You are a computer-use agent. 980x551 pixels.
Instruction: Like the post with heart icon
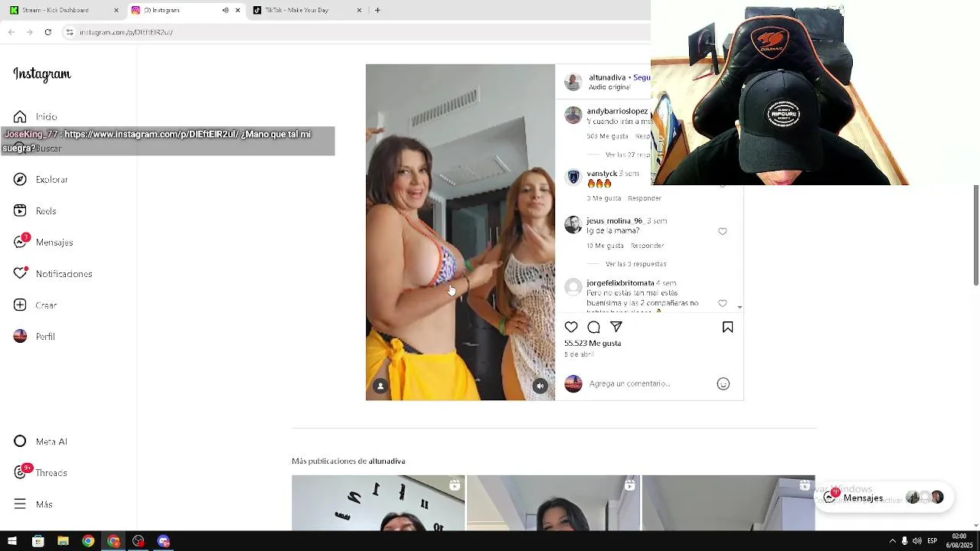point(571,327)
